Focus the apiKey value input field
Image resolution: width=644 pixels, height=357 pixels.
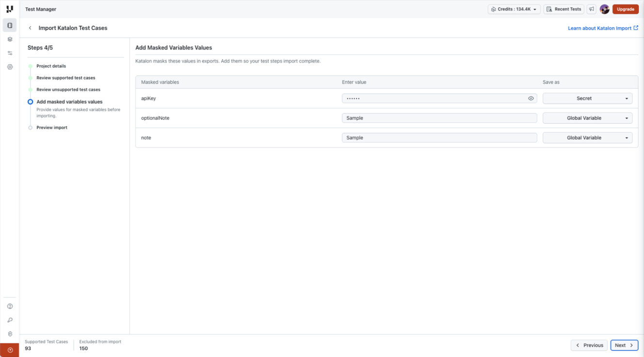439,98
